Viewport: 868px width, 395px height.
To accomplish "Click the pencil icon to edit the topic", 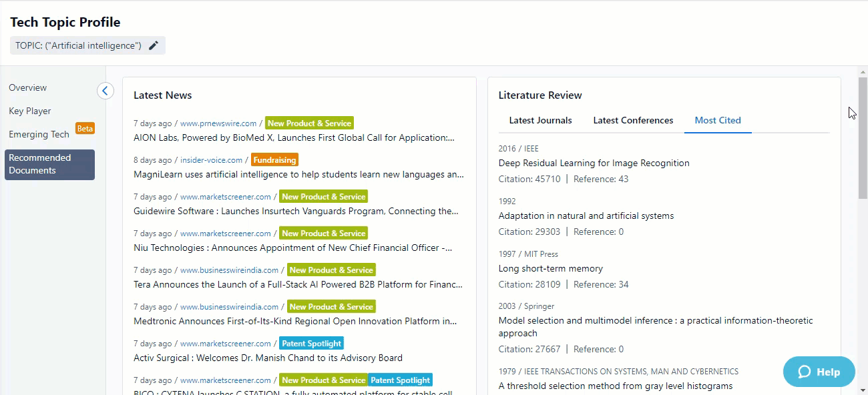I will (x=154, y=45).
